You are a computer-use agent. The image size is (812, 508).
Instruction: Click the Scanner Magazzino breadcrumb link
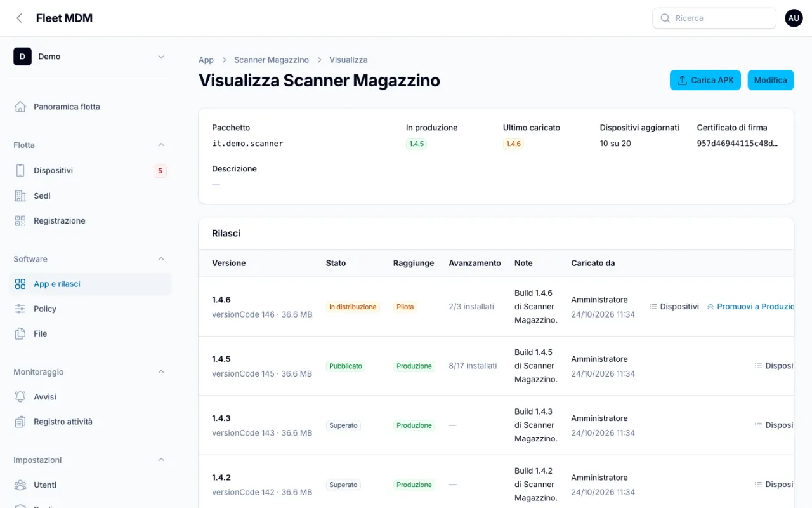[272, 60]
